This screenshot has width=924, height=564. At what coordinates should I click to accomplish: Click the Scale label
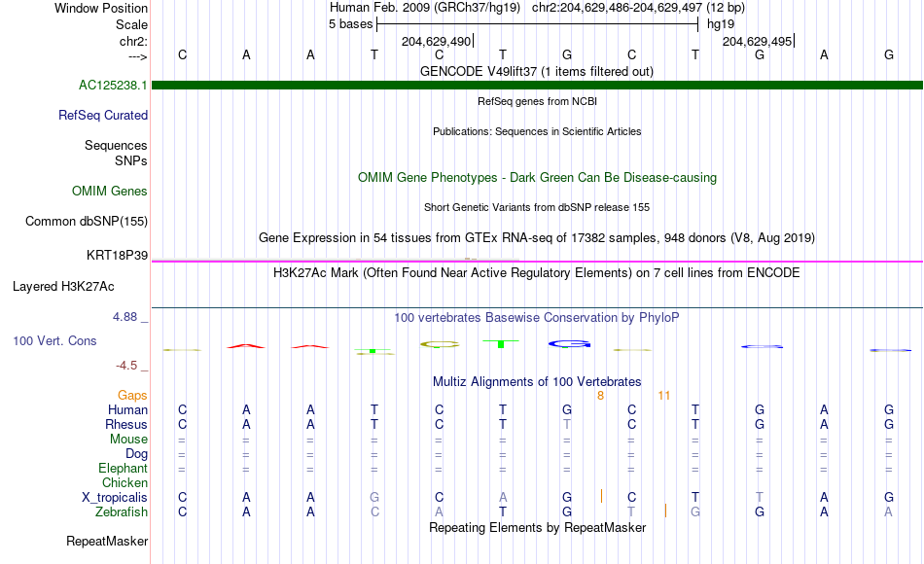(x=131, y=24)
